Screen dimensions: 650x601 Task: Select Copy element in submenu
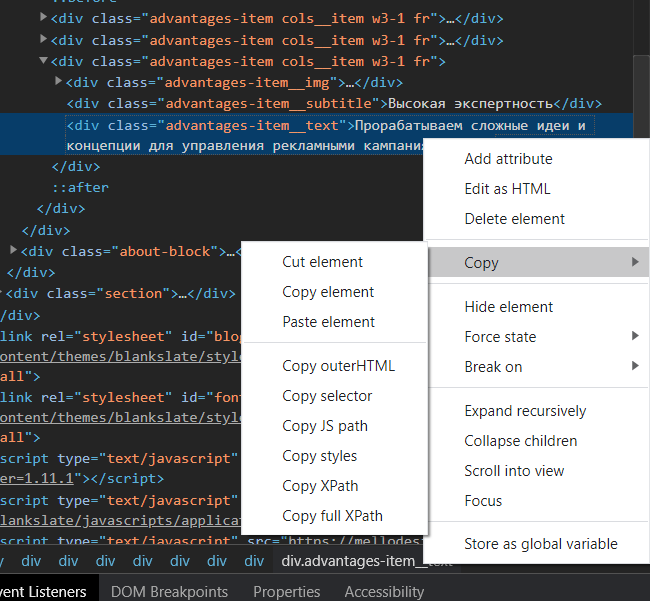328,292
